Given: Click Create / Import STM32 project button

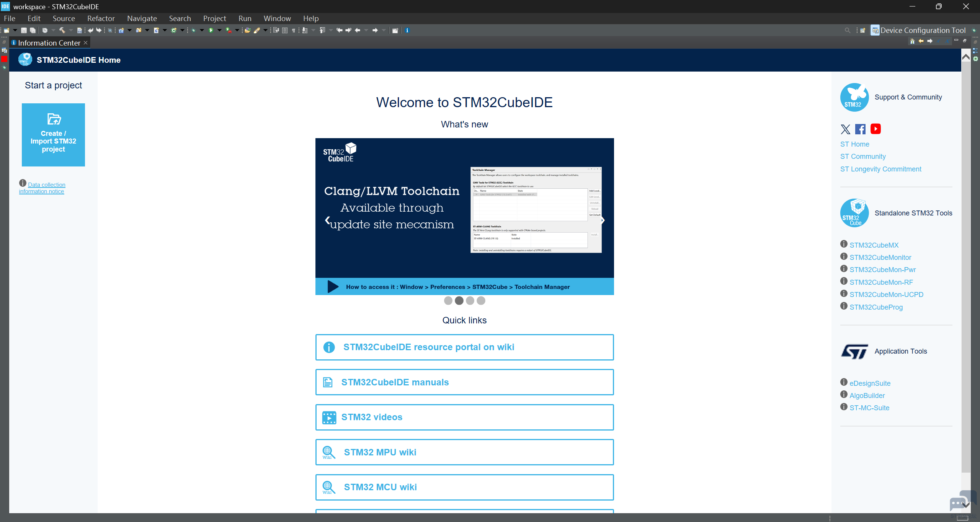Looking at the screenshot, I should [53, 135].
